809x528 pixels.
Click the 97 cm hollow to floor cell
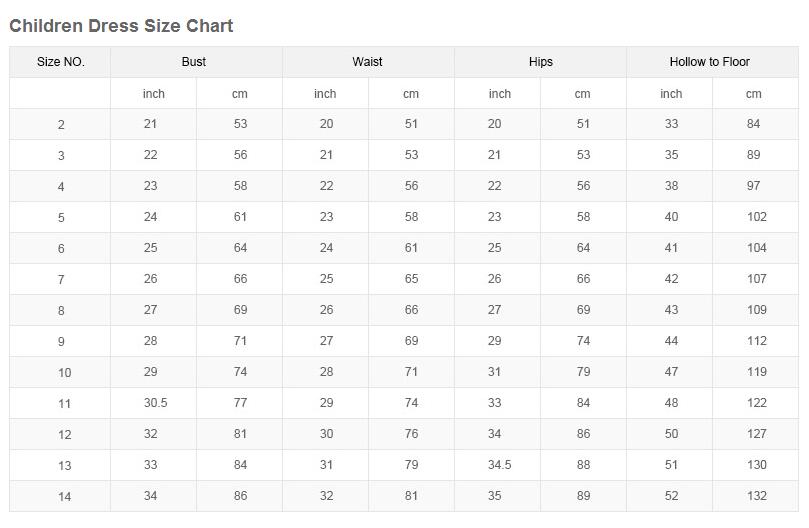click(753, 186)
